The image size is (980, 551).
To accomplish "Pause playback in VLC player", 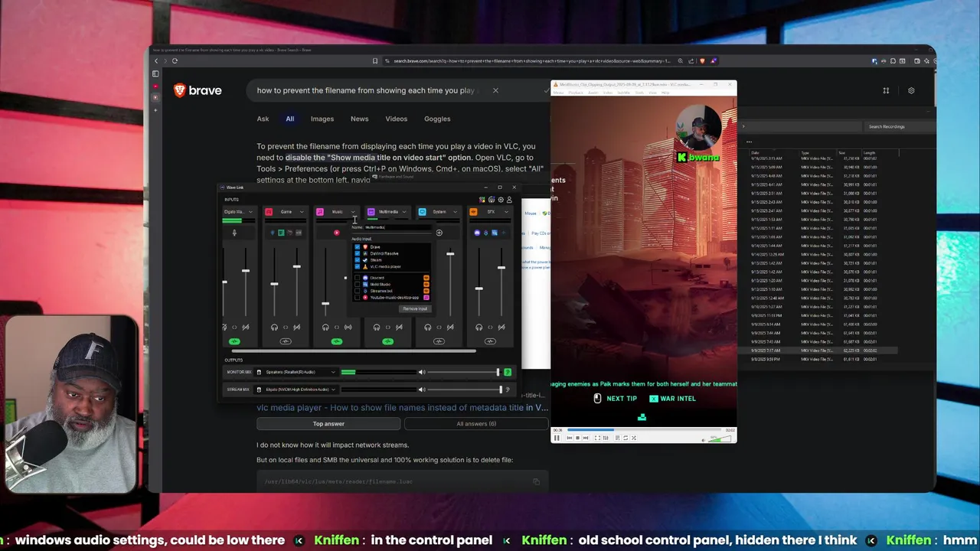I will (x=557, y=438).
